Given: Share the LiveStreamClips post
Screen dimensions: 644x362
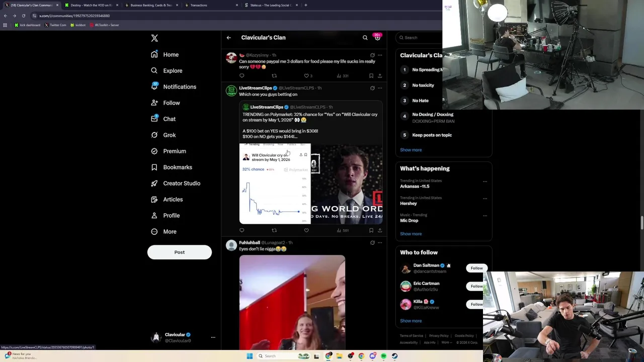Looking at the screenshot, I should point(380,230).
